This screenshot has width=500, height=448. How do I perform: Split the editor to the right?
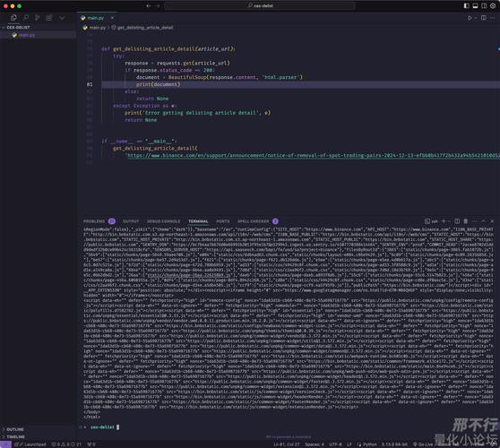pyautogui.click(x=484, y=18)
